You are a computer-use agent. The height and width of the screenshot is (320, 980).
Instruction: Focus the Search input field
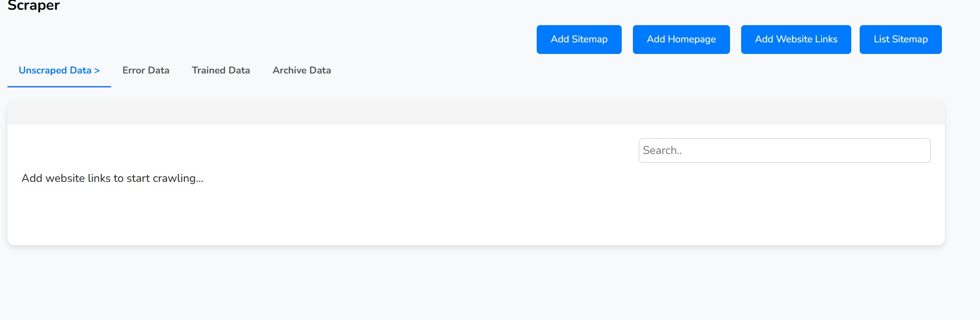tap(784, 150)
